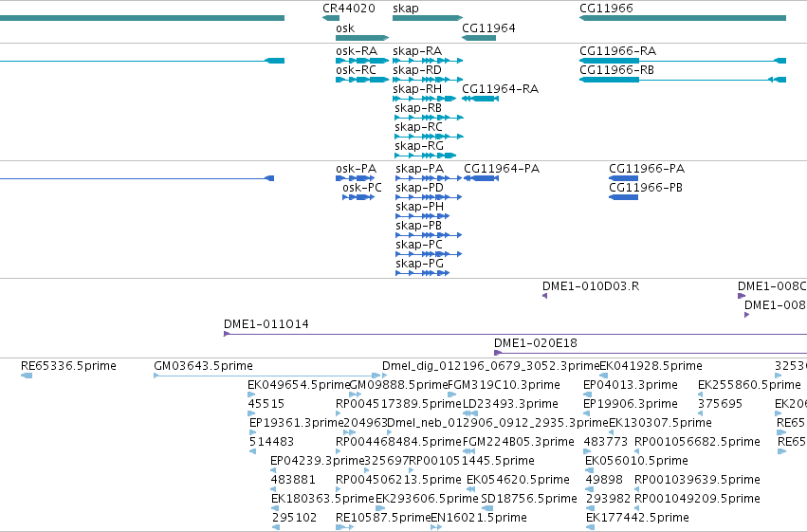The image size is (807, 532).
Task: Click the EP19361.3prime EST label
Action: click(297, 424)
